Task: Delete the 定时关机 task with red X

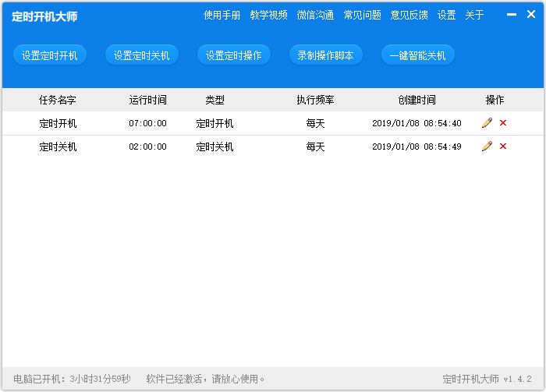Action: 503,146
